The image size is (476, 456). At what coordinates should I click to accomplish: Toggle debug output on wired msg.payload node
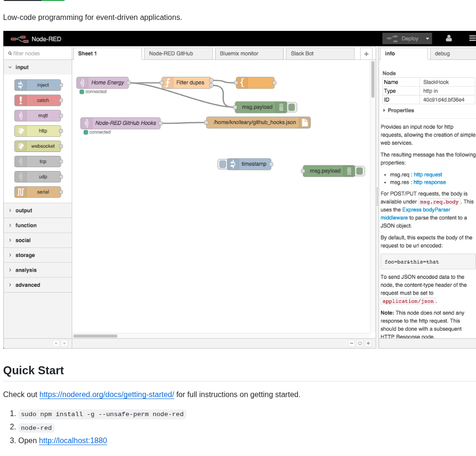coord(292,107)
